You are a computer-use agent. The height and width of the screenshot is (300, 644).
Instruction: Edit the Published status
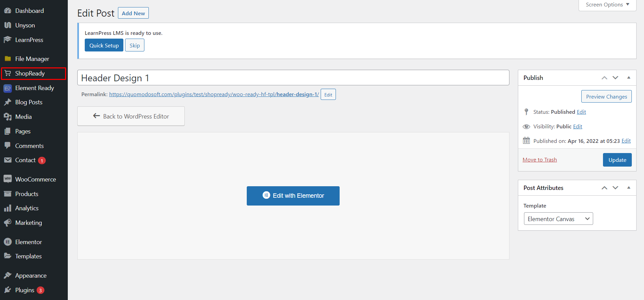tap(581, 112)
